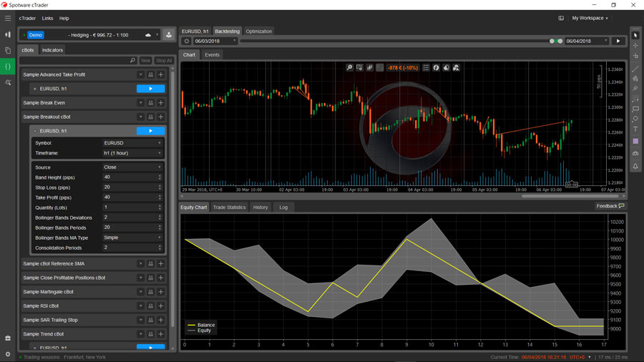
Task: Select the cursor pointer tool
Action: (x=635, y=35)
